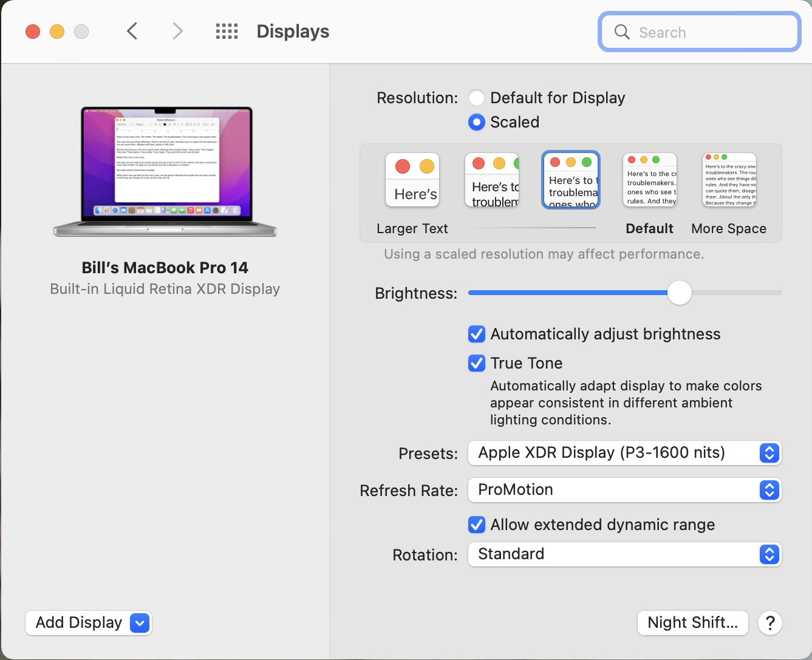Click the Built-in Liquid Retina XDR Display text
The image size is (812, 660).
coord(165,289)
